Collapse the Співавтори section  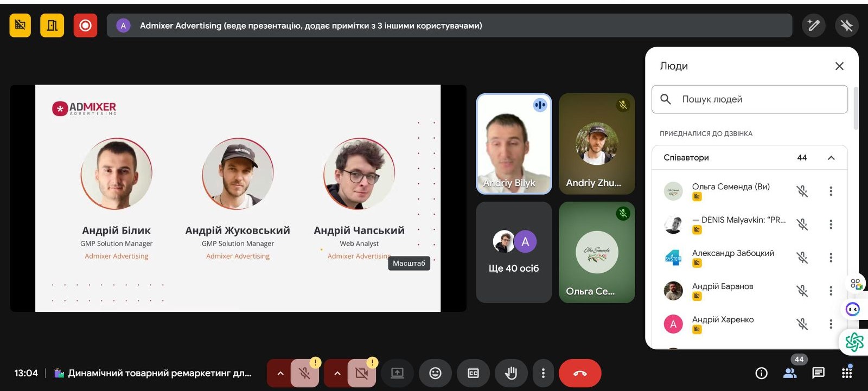click(x=831, y=158)
